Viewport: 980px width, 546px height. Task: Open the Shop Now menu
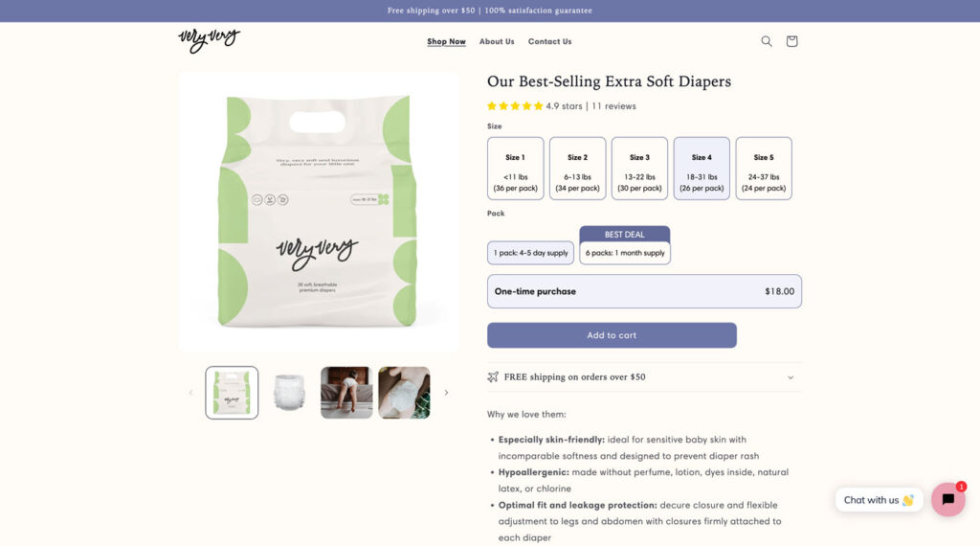click(446, 41)
